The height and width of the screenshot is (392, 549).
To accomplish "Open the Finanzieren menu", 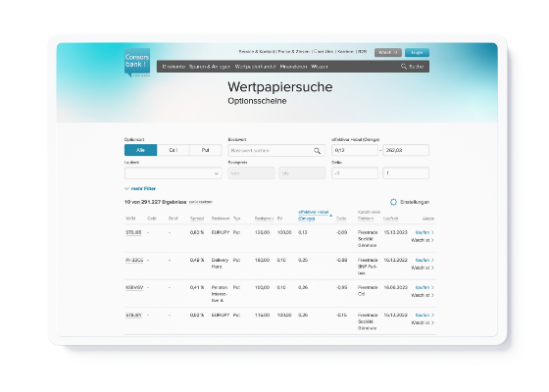I will [293, 67].
